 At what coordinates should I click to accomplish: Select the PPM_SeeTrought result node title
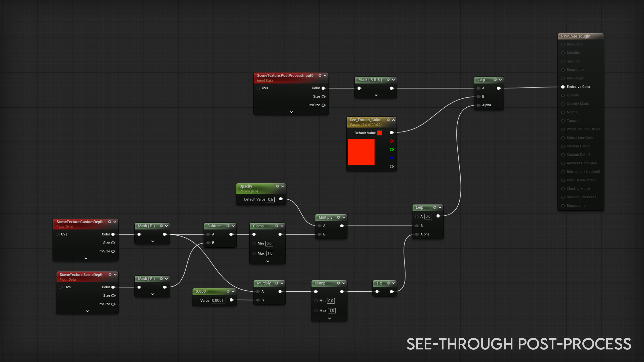[x=576, y=36]
